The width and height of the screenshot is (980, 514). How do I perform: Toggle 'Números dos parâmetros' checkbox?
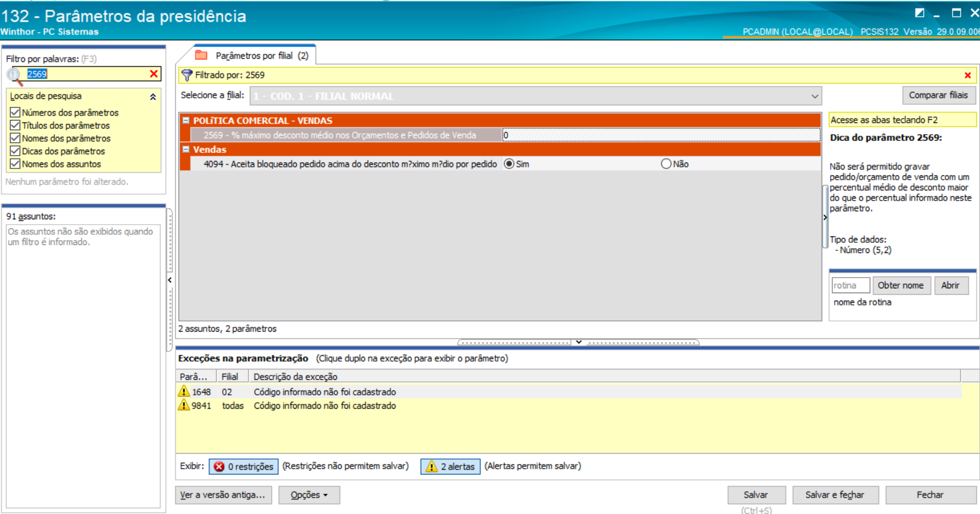pyautogui.click(x=15, y=112)
